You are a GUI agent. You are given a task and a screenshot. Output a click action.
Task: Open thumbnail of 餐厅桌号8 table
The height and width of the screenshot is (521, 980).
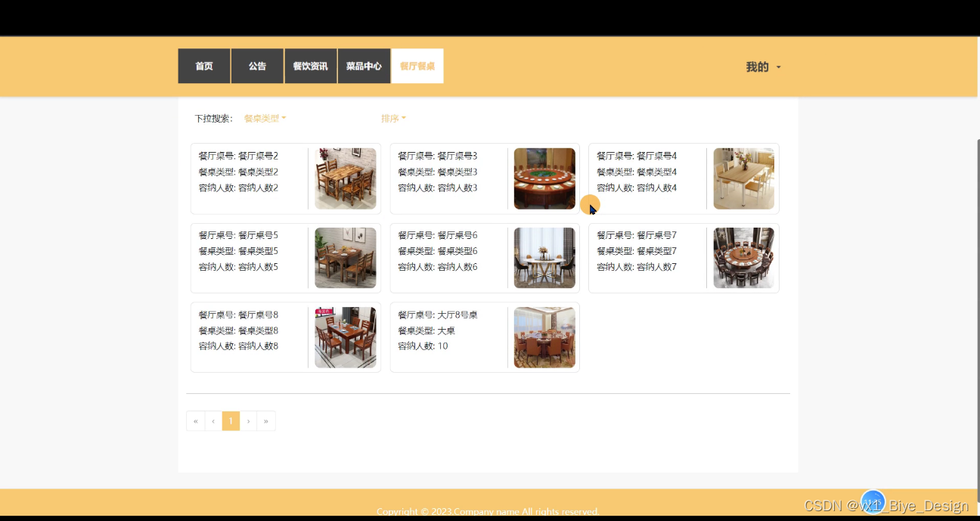346,337
